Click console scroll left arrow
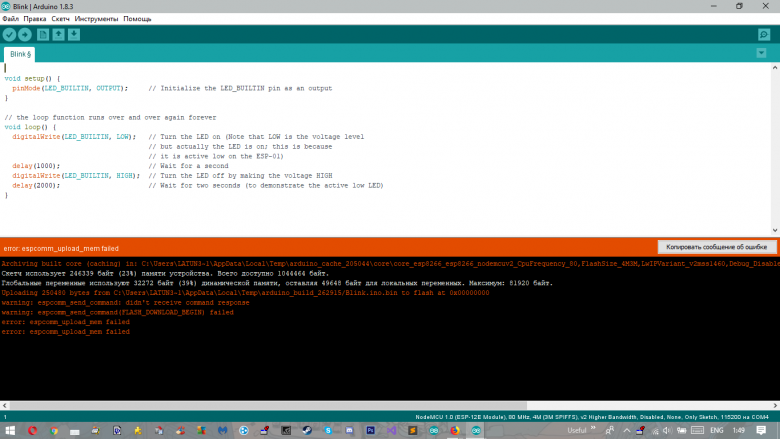The width and height of the screenshot is (780, 439). [4, 406]
